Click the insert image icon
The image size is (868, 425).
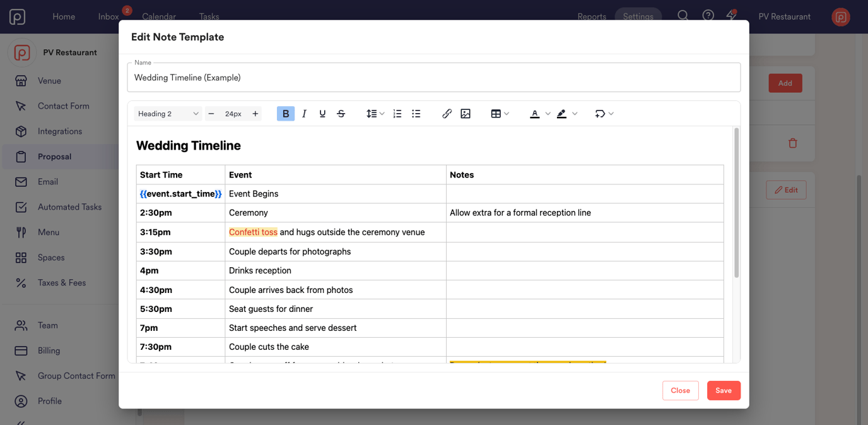pyautogui.click(x=466, y=114)
